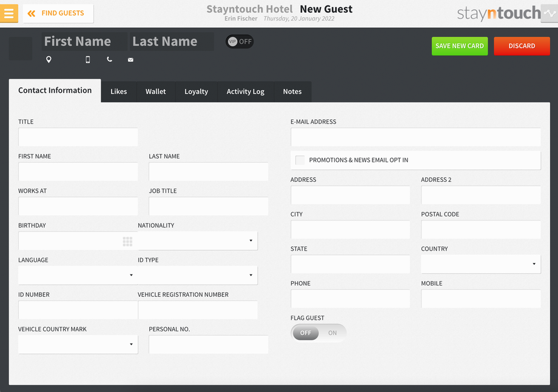This screenshot has height=392, width=558.
Task: Click the guest avatar placeholder
Action: [21, 48]
